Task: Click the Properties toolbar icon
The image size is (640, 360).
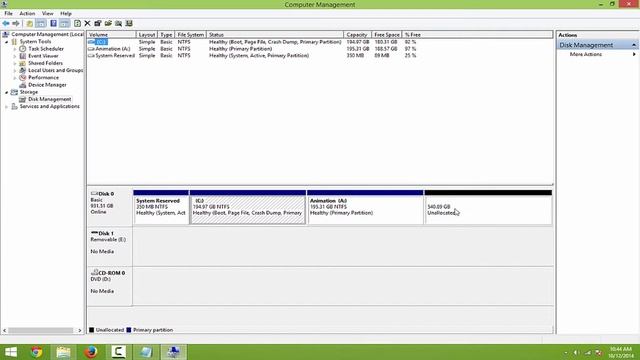Action: (98, 24)
